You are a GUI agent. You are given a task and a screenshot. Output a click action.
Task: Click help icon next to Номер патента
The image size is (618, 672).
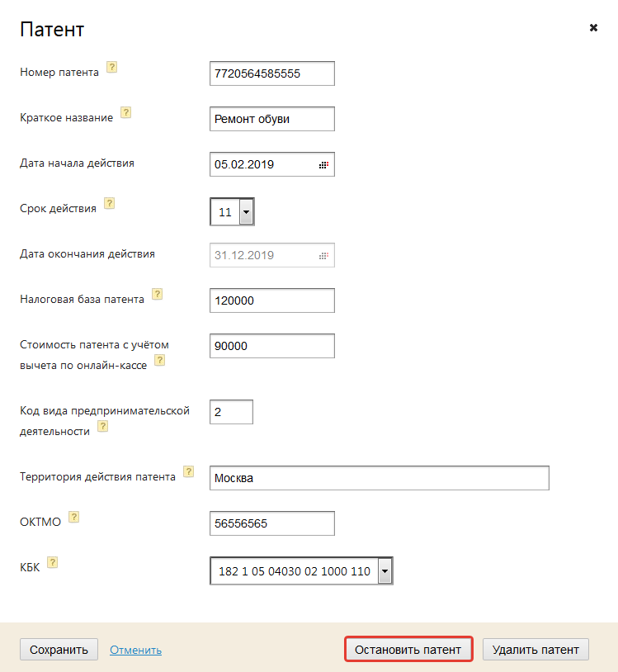(112, 68)
